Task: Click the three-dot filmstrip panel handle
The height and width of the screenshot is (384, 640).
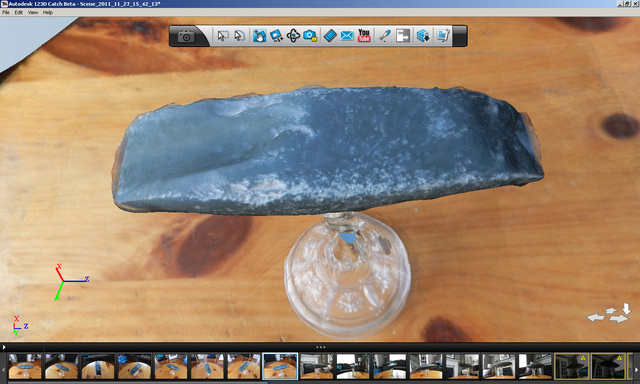Action: pos(320,347)
